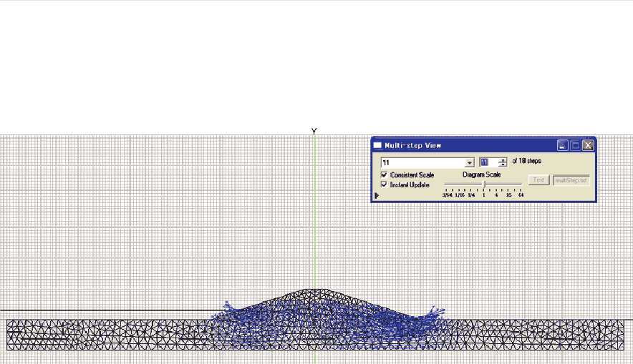Click the Text button
The image size is (633, 364).
click(538, 179)
